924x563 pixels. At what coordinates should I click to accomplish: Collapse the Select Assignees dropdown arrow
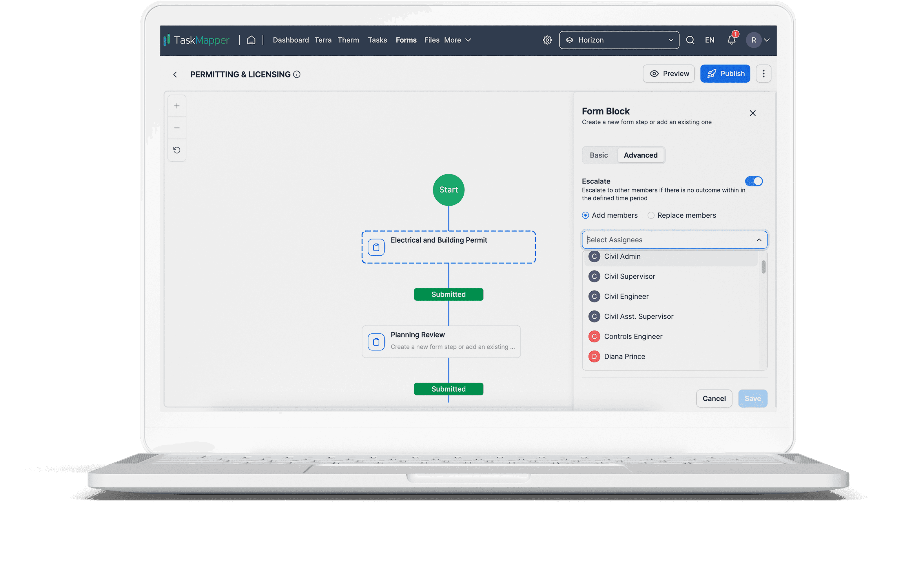759,240
